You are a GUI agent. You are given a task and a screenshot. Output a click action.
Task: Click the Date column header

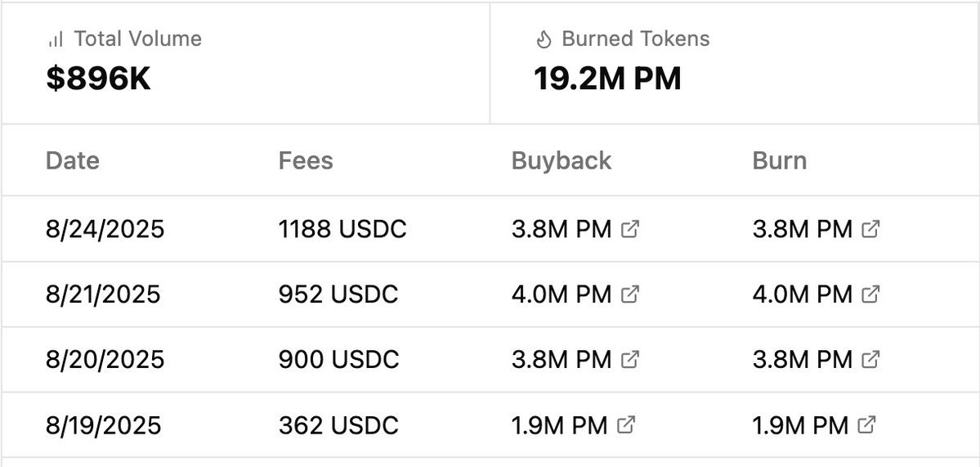point(73,160)
